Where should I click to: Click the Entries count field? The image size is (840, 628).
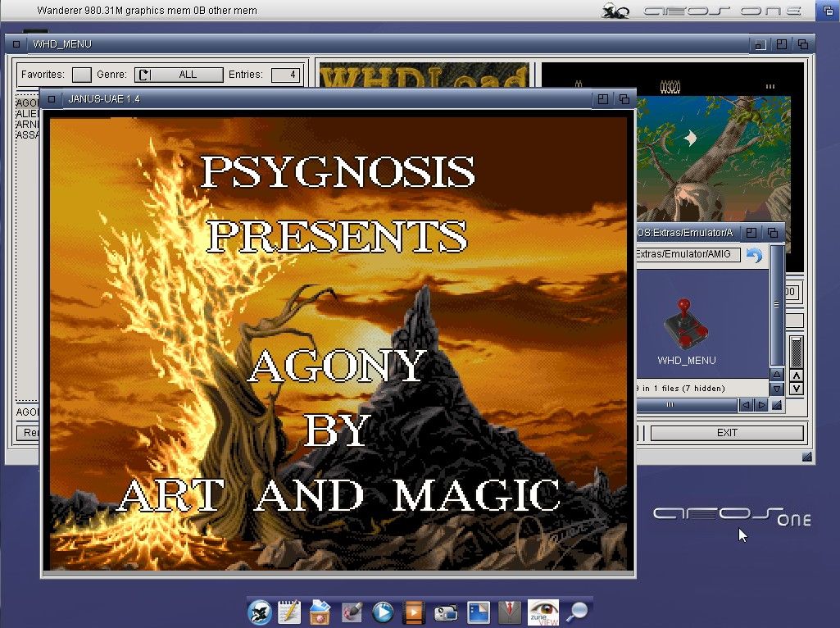click(x=286, y=75)
